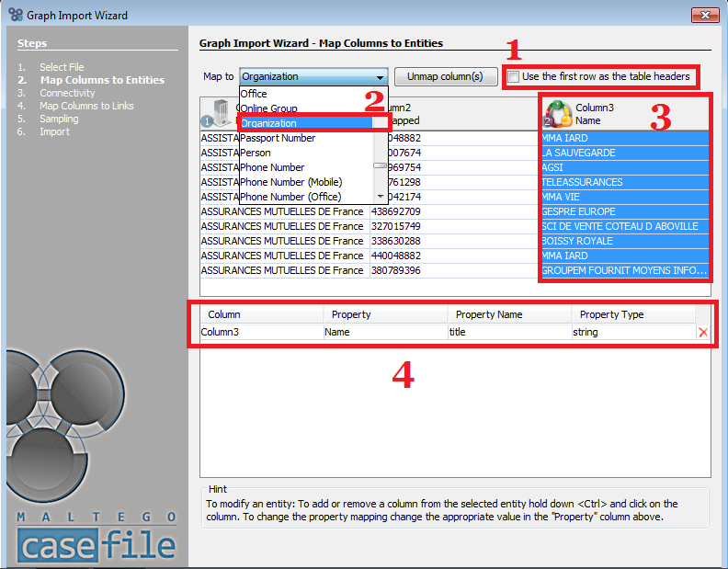728x569 pixels.
Task: Click the dropdown list scrollbar thumb
Action: coord(381,165)
